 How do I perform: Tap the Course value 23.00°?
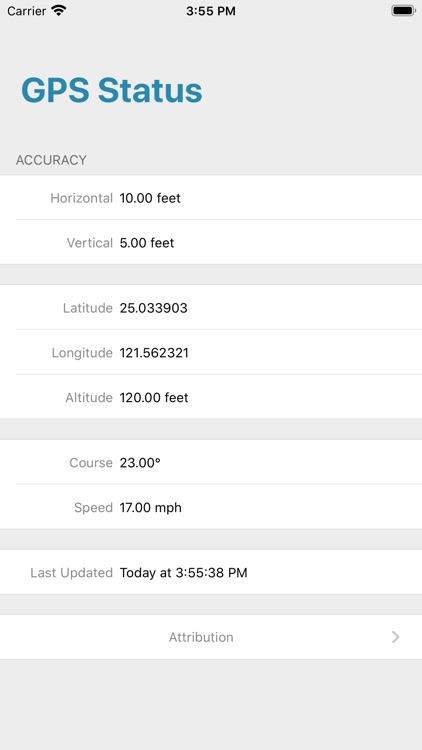(x=140, y=463)
